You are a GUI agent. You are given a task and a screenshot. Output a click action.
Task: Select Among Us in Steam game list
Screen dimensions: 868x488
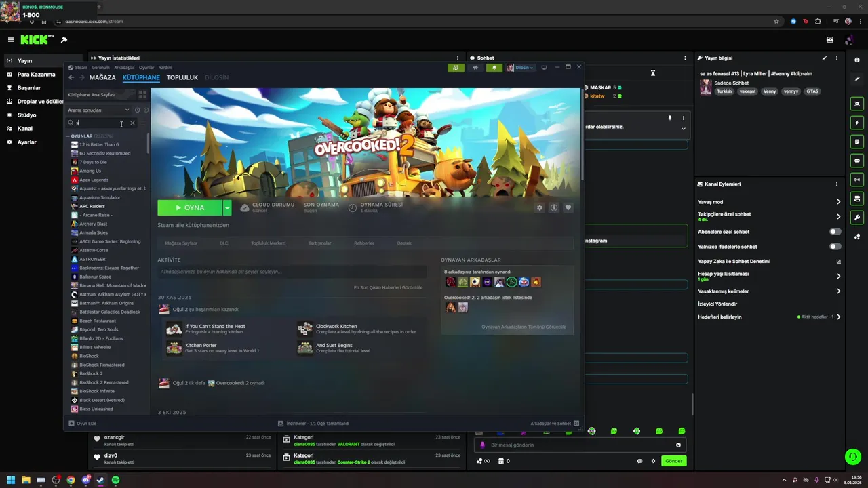(x=90, y=171)
